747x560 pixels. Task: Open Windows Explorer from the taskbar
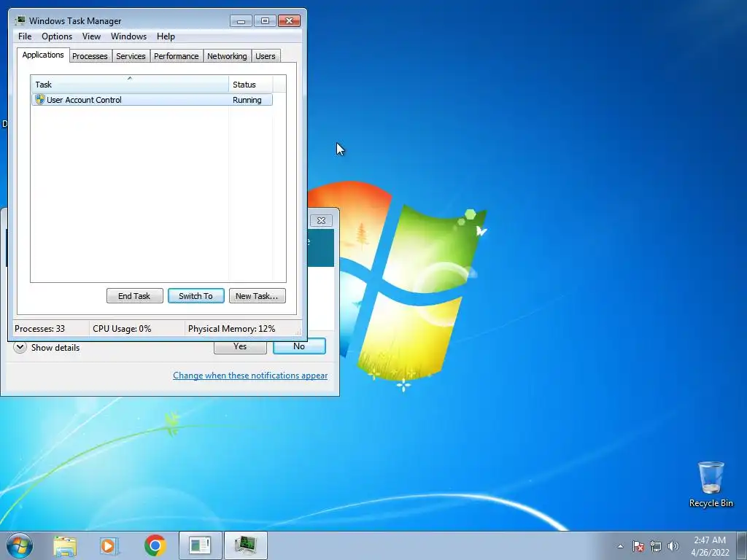65,545
